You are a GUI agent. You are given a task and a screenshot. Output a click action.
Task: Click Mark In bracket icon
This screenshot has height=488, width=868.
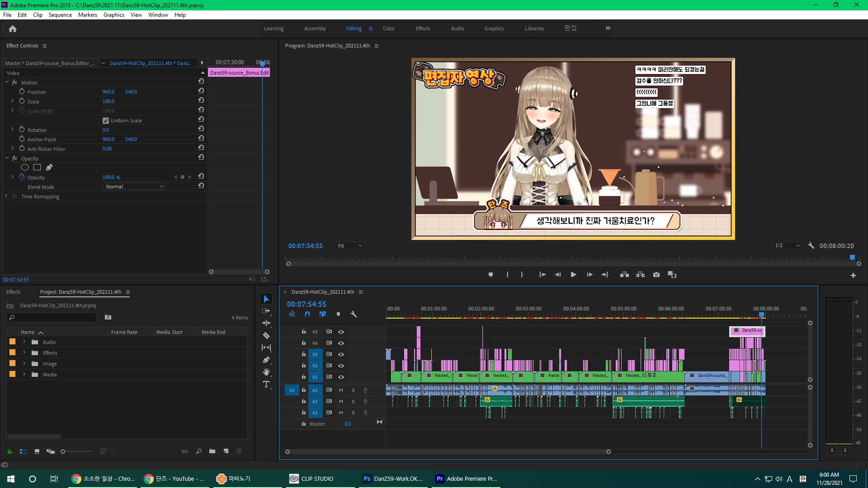tap(507, 275)
